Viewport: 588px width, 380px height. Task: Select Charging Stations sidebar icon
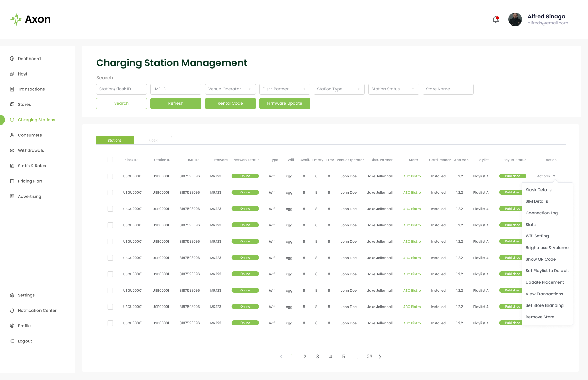(x=12, y=120)
